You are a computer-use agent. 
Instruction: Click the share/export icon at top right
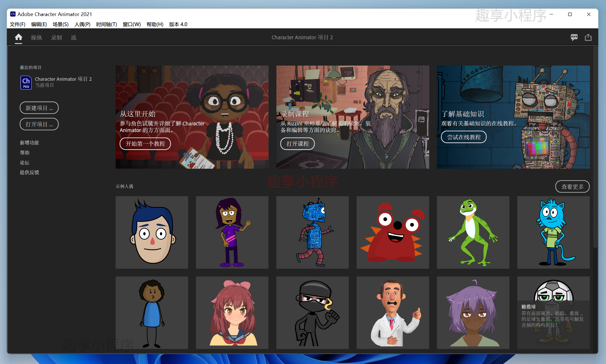point(588,37)
